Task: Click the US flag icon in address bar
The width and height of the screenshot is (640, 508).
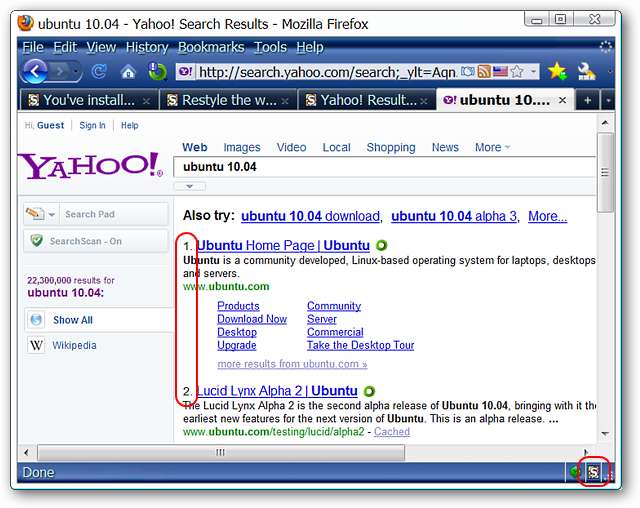Action: [x=500, y=72]
